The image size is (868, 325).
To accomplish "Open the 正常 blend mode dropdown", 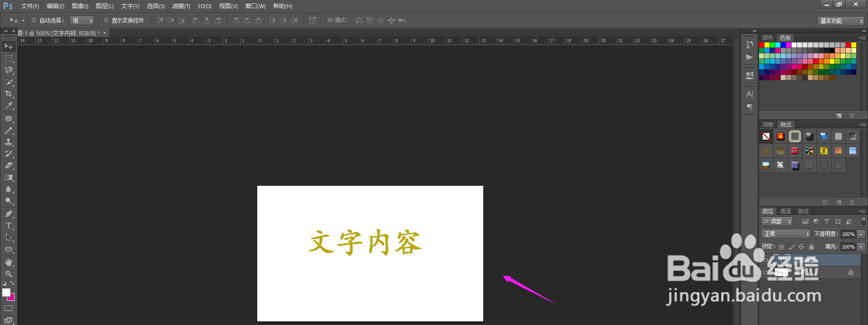I will click(786, 234).
